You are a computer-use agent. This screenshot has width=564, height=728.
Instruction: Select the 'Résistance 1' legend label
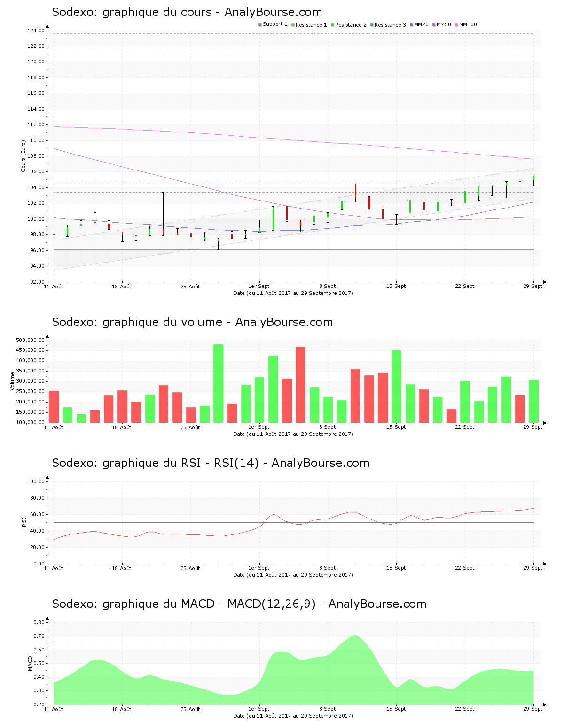[x=311, y=24]
